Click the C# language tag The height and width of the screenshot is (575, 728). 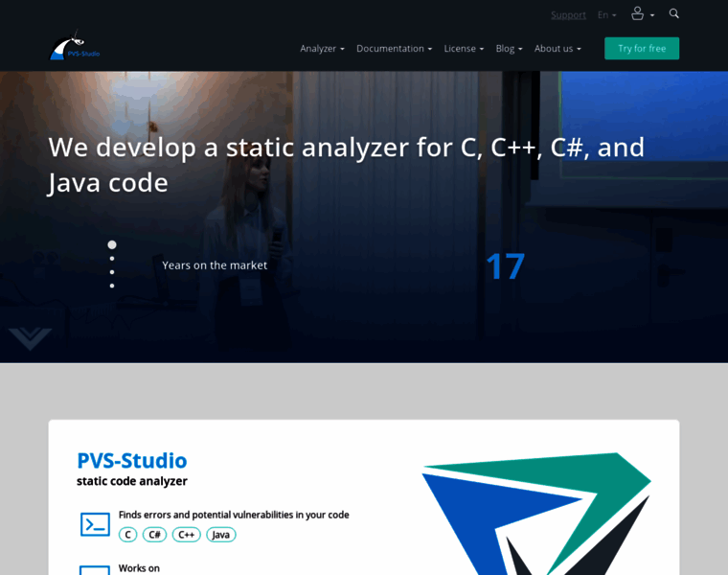click(154, 535)
